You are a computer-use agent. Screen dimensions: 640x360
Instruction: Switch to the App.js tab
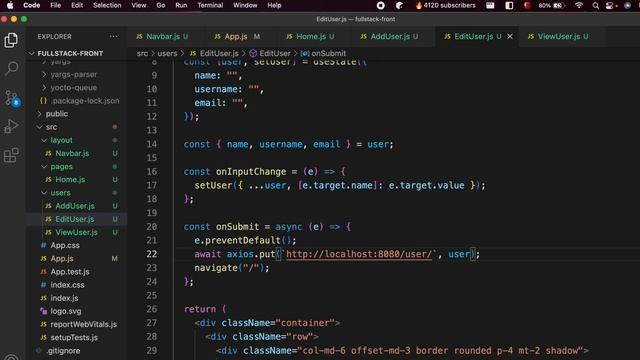pyautogui.click(x=236, y=36)
